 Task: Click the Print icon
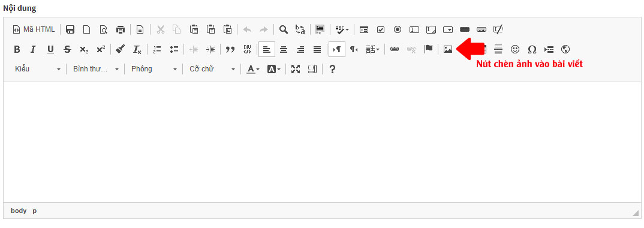coord(121,29)
